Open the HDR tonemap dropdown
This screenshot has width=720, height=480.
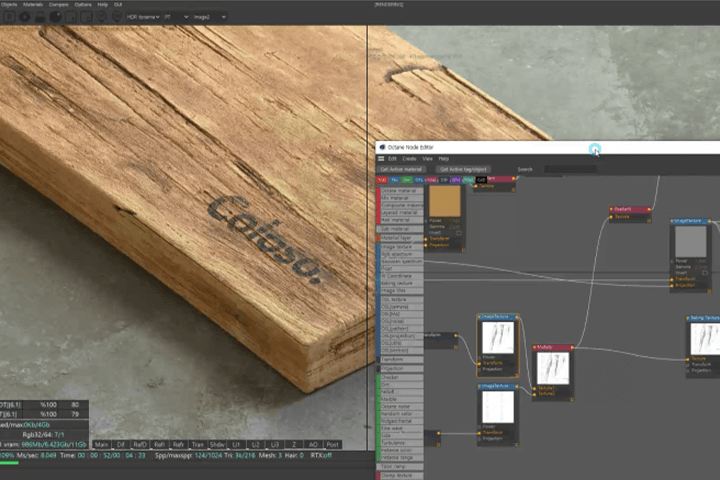[x=143, y=17]
